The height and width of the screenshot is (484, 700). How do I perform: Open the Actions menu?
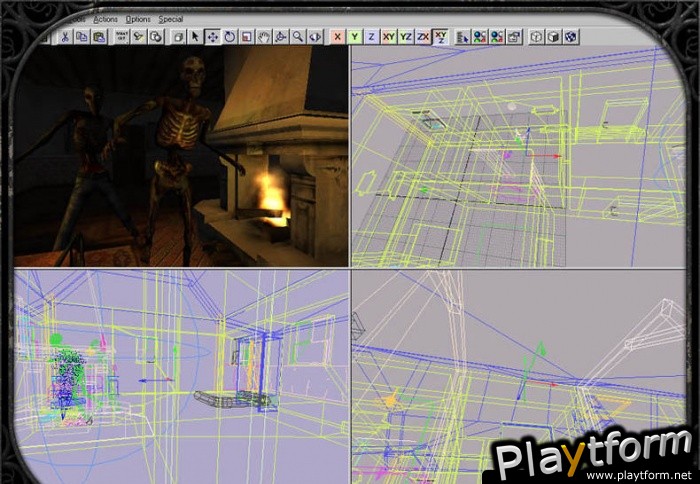(105, 20)
